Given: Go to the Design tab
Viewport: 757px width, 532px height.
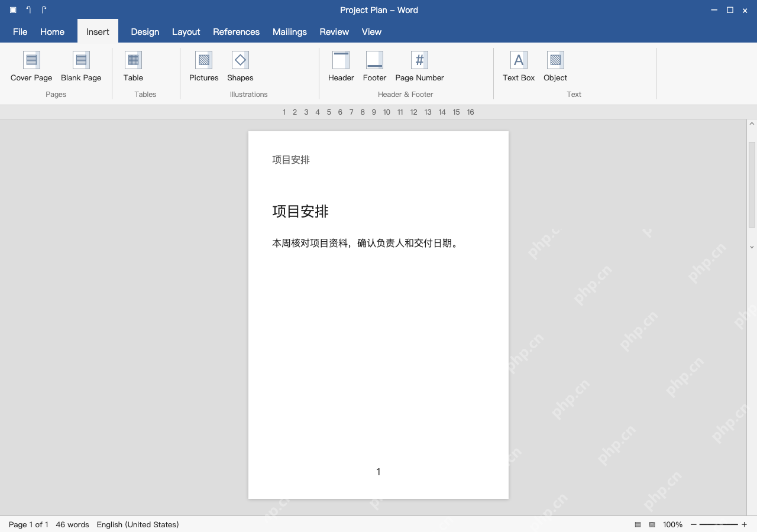Looking at the screenshot, I should pos(145,32).
